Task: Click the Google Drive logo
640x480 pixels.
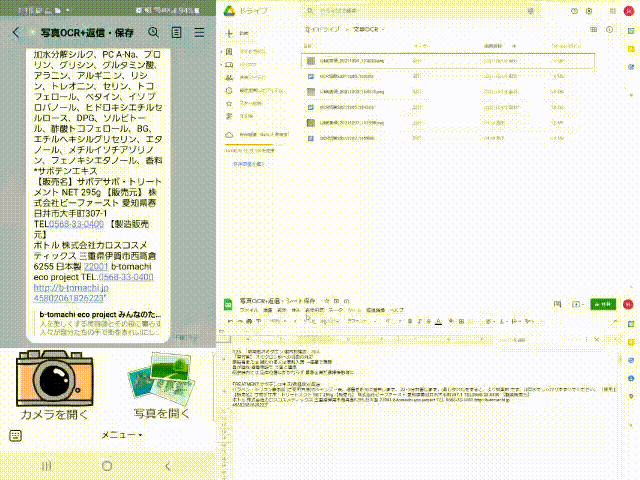Action: point(229,11)
